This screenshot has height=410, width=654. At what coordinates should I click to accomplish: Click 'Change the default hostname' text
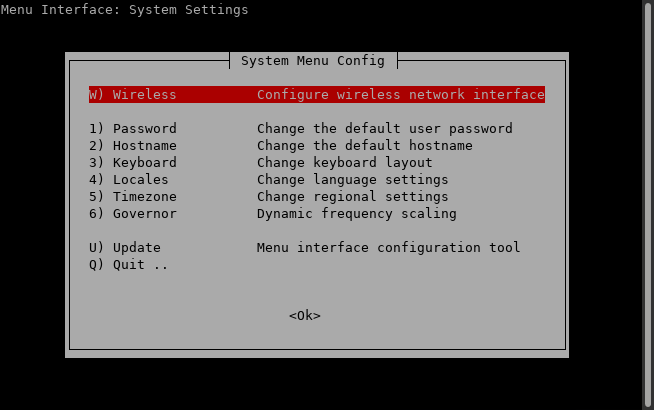[365, 146]
